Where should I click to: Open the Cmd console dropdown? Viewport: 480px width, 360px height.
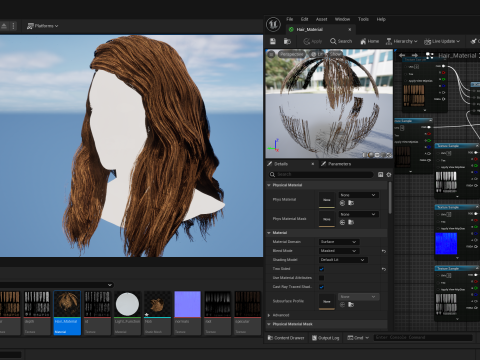click(x=358, y=338)
